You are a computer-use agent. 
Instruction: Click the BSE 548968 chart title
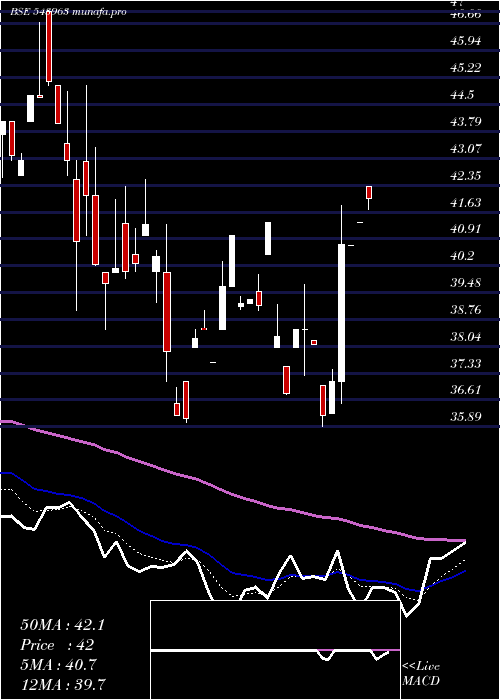tap(68, 12)
